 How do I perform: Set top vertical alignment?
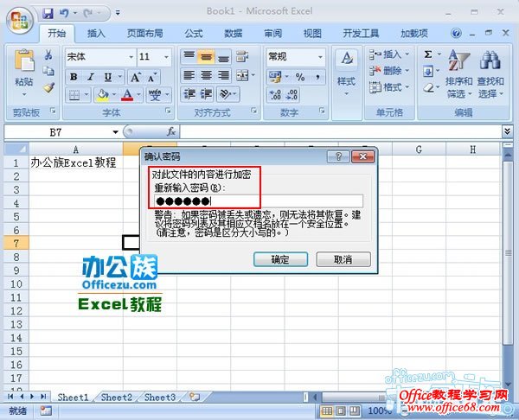(x=189, y=56)
